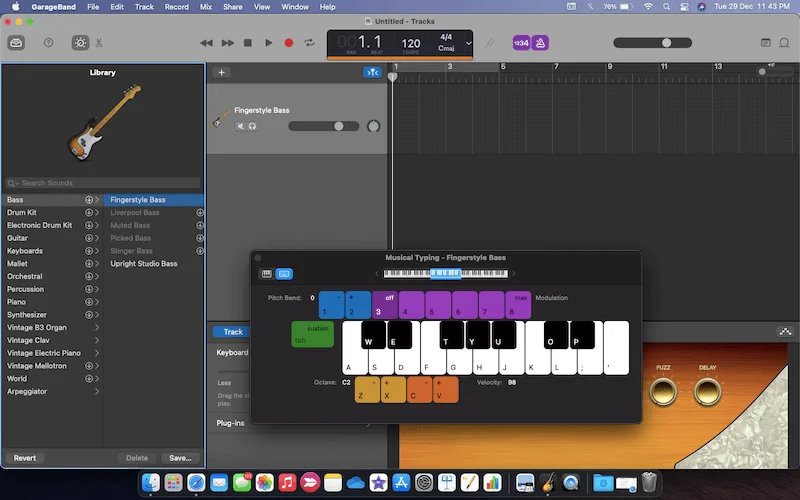Start recording with the red Record button
This screenshot has height=500, width=800.
point(289,43)
